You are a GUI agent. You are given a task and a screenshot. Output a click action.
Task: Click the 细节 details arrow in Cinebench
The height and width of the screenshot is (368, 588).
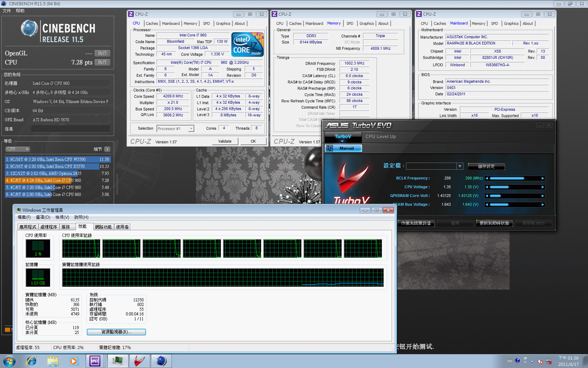coord(107,149)
